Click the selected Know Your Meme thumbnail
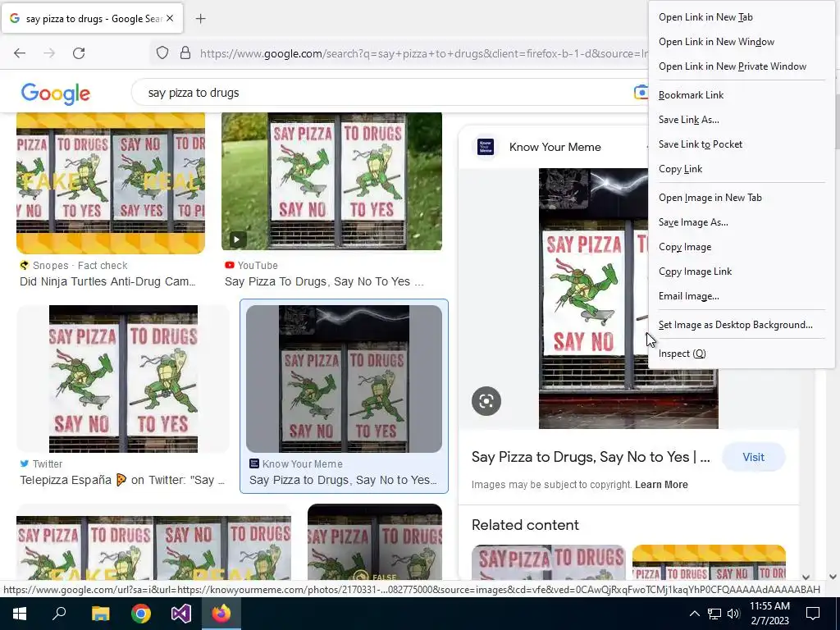Image resolution: width=840 pixels, height=630 pixels. (344, 379)
